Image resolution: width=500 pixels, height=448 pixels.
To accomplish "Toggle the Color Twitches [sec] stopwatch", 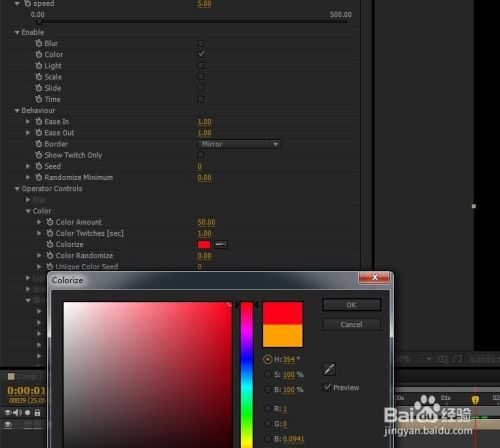I will tap(50, 233).
